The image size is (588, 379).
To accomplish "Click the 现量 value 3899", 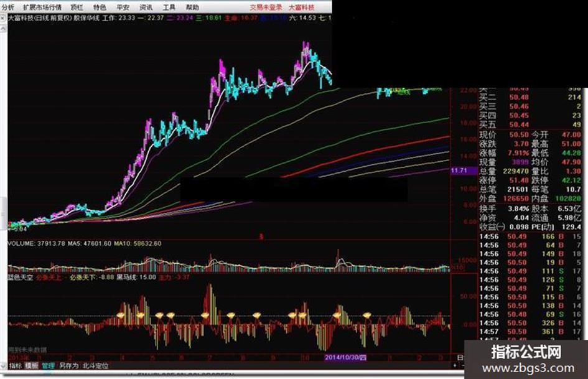I will [520, 162].
